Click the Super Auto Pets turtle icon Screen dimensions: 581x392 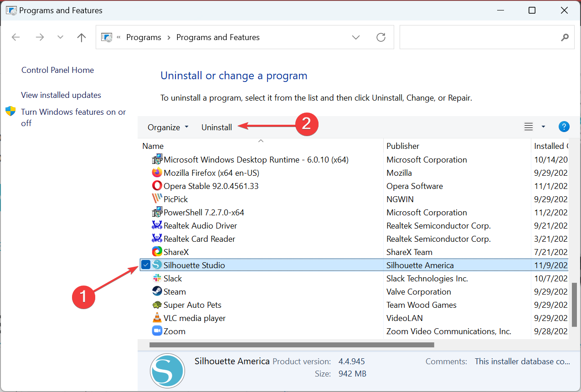pos(157,305)
